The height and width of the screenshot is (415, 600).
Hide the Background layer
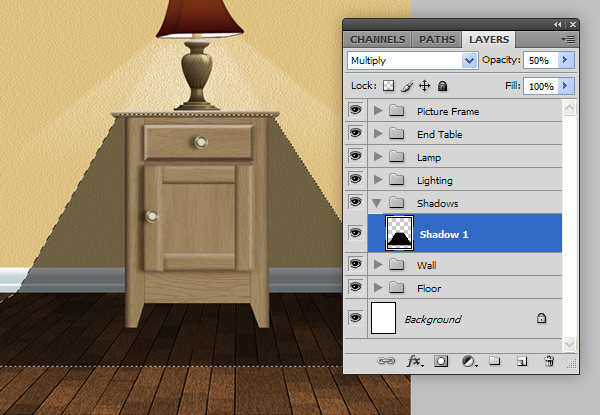(355, 318)
